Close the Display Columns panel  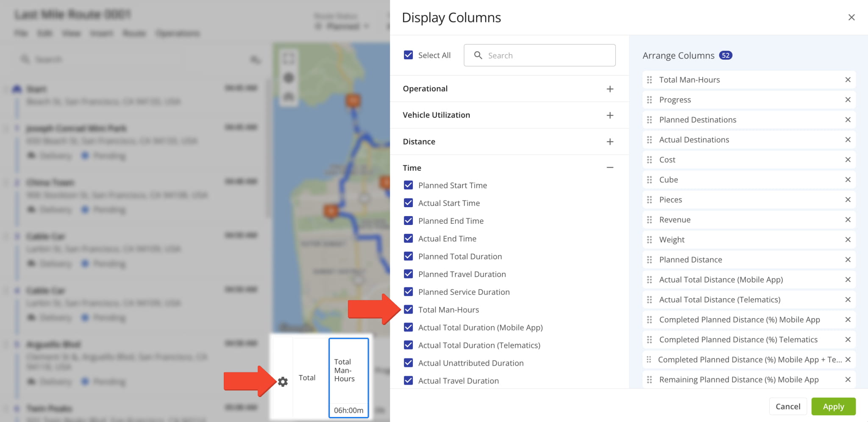851,17
